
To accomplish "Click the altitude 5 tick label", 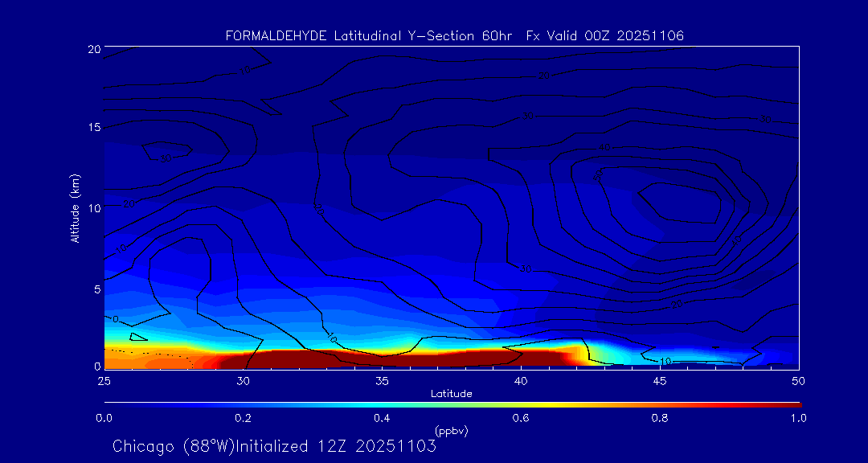I will click(x=96, y=289).
